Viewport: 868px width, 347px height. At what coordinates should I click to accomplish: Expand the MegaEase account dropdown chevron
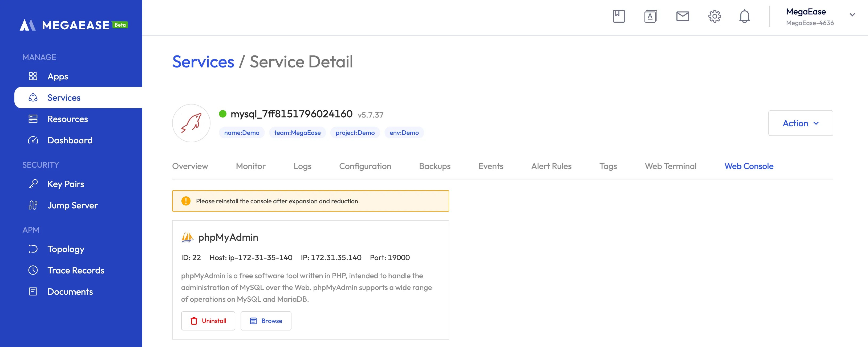852,15
